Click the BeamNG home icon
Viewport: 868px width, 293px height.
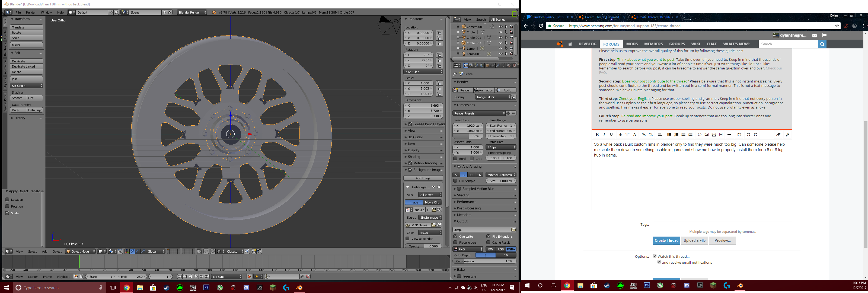click(x=570, y=44)
